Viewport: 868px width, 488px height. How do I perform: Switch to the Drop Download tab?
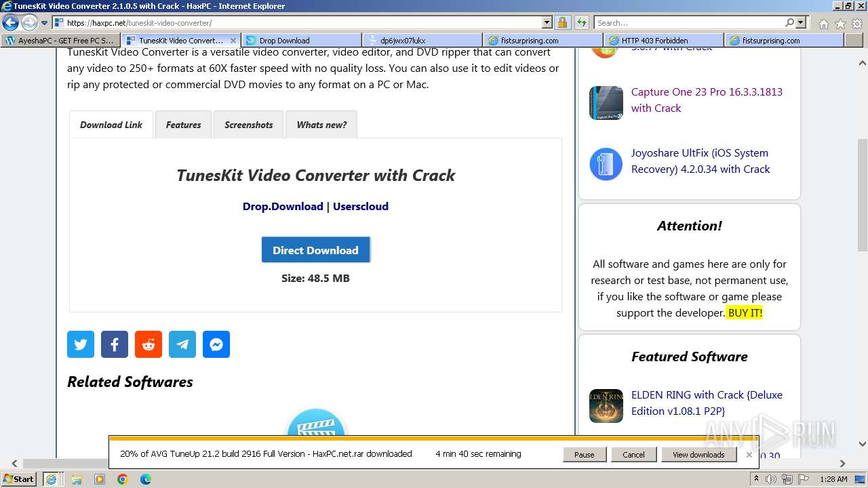coord(302,40)
